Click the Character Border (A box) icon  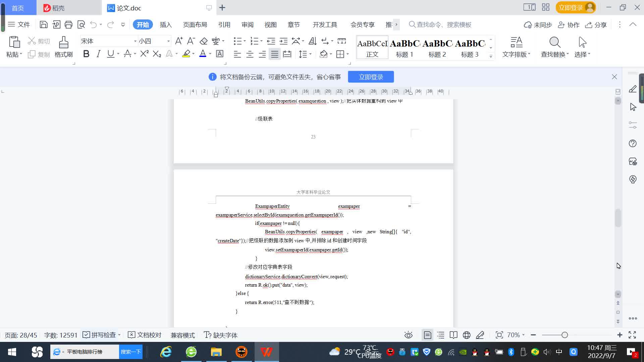point(220,54)
